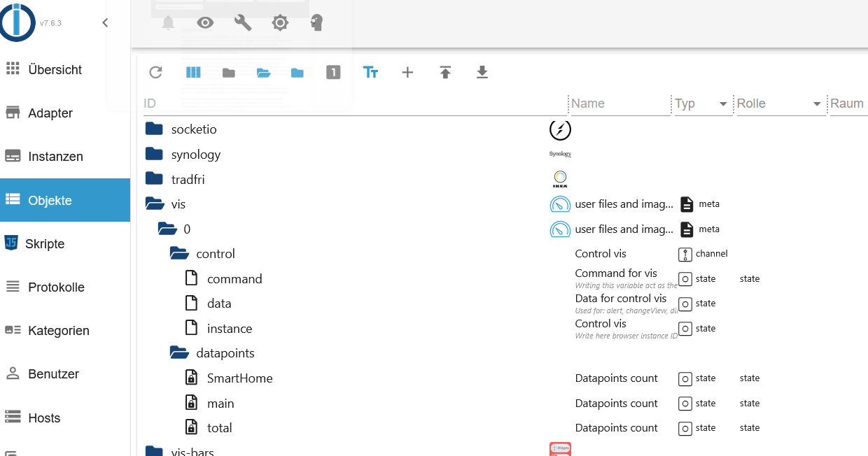Toggle the eye visibility icon in header
This screenshot has height=456, width=868.
click(x=205, y=23)
